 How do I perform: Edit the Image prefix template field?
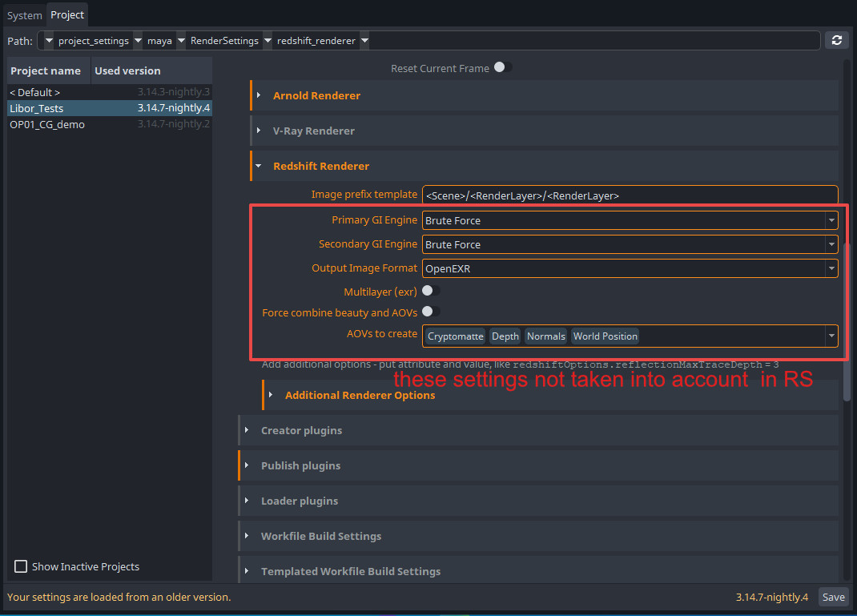pos(630,195)
